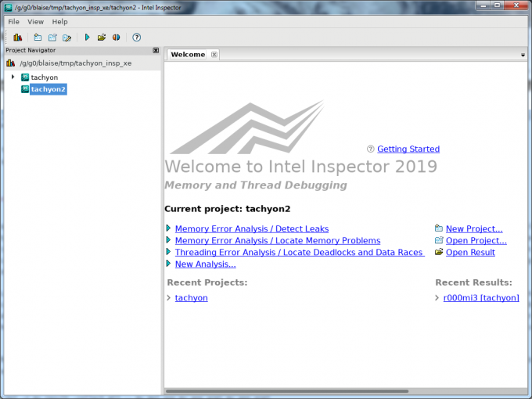Click the New Project toolbar icon
532x399 pixels.
tap(38, 38)
